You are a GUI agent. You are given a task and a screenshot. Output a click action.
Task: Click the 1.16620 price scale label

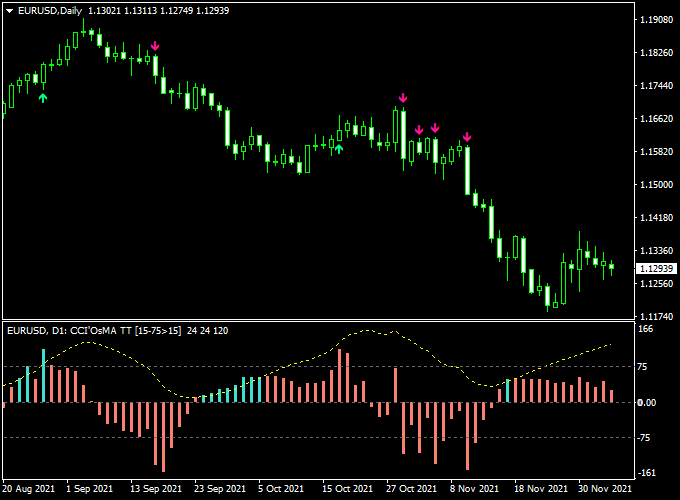pyautogui.click(x=657, y=118)
